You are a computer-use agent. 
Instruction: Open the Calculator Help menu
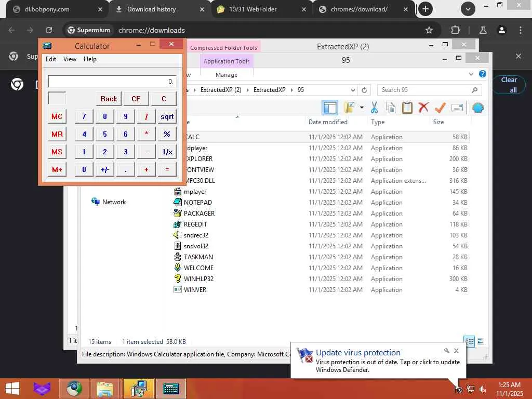tap(90, 59)
